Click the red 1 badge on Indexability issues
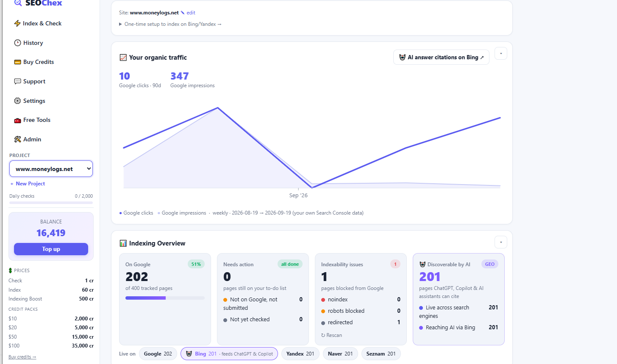 [x=395, y=264]
